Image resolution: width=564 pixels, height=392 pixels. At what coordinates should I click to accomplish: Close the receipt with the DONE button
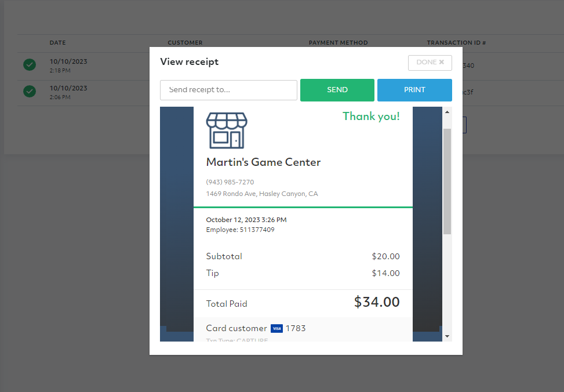(x=430, y=63)
